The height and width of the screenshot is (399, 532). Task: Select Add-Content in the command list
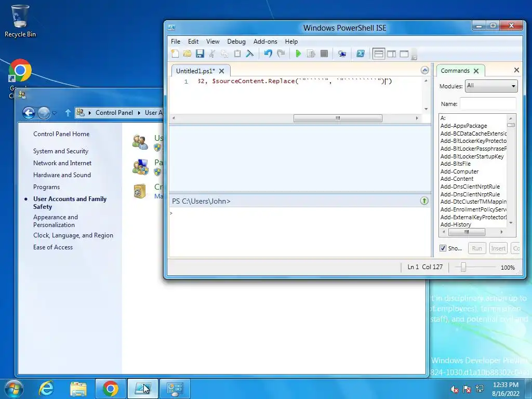(x=457, y=179)
